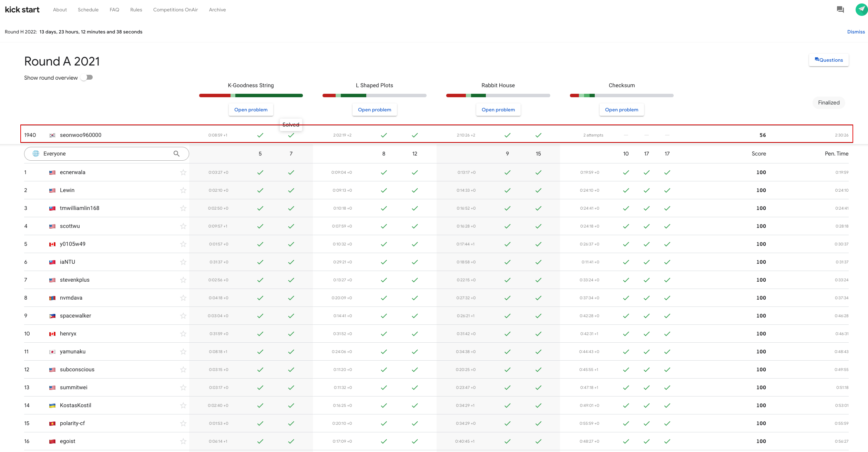Click the chat messages icon in header

(x=840, y=10)
